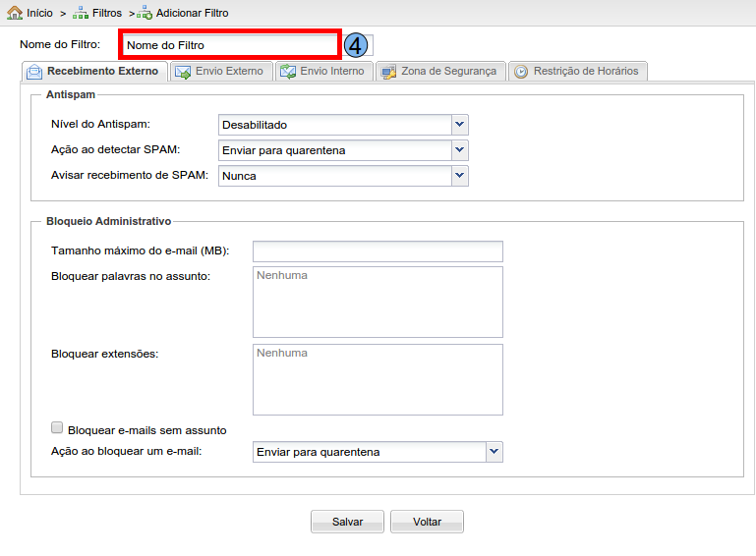Click the home icon in breadcrumb
The height and width of the screenshot is (556, 756).
click(14, 13)
